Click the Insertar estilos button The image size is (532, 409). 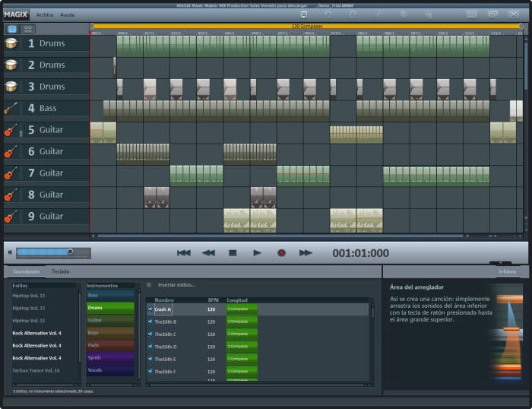pos(176,285)
